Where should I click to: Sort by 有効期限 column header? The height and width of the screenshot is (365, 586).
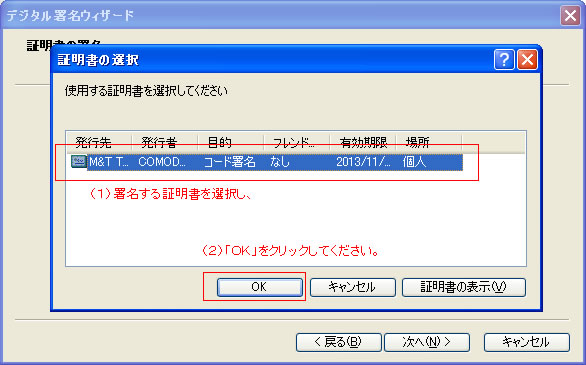[363, 142]
